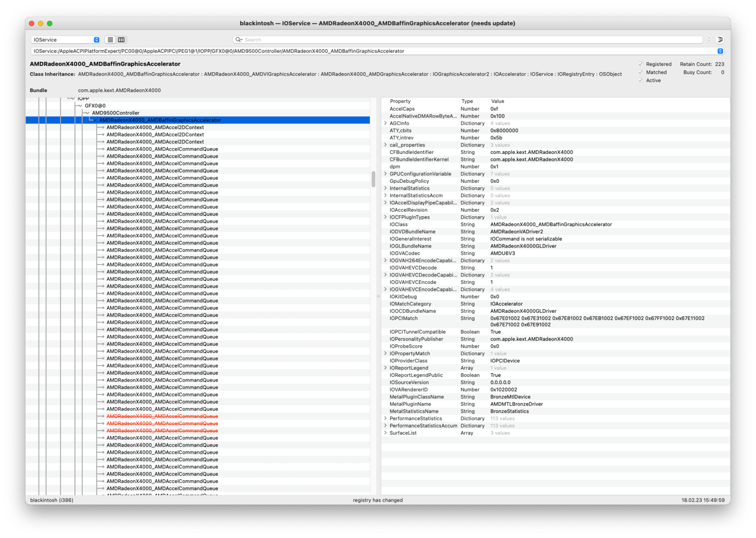Click the AMDU6V3 codec value
The height and width of the screenshot is (538, 756).
point(503,254)
